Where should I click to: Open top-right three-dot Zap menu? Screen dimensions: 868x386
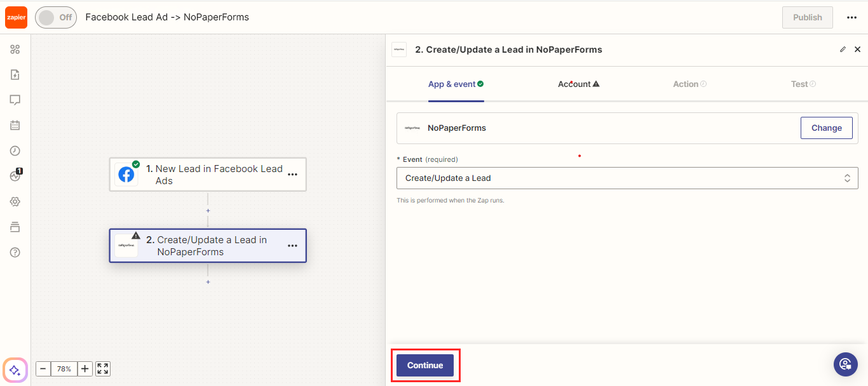[852, 18]
